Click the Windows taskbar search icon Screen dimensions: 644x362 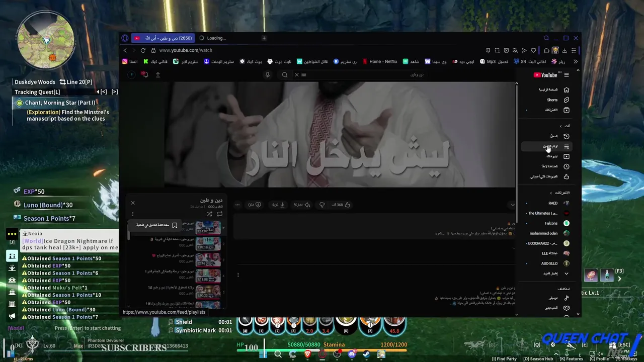tap(278, 354)
